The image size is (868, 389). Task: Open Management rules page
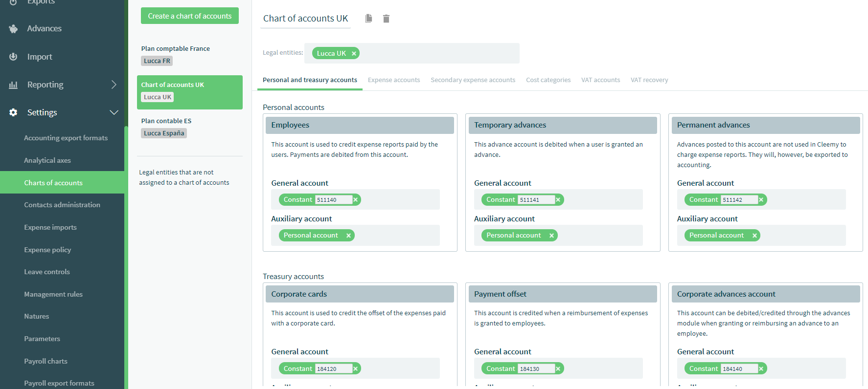click(53, 294)
